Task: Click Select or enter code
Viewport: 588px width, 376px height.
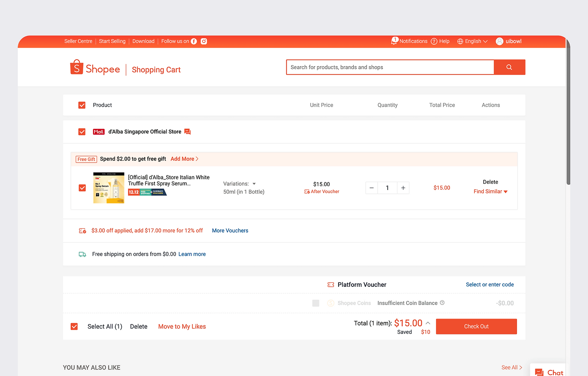Action: (490, 285)
